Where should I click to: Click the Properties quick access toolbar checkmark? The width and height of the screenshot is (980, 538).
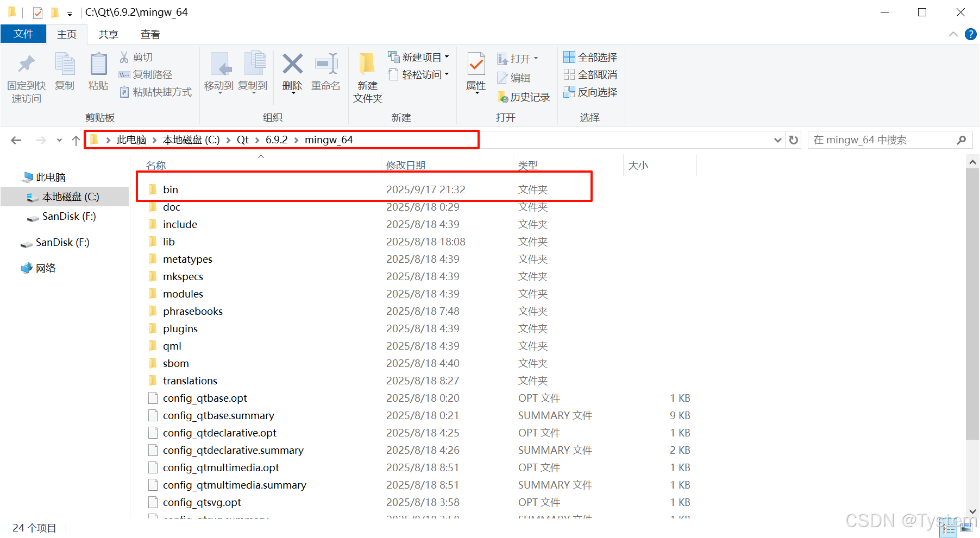(x=37, y=12)
